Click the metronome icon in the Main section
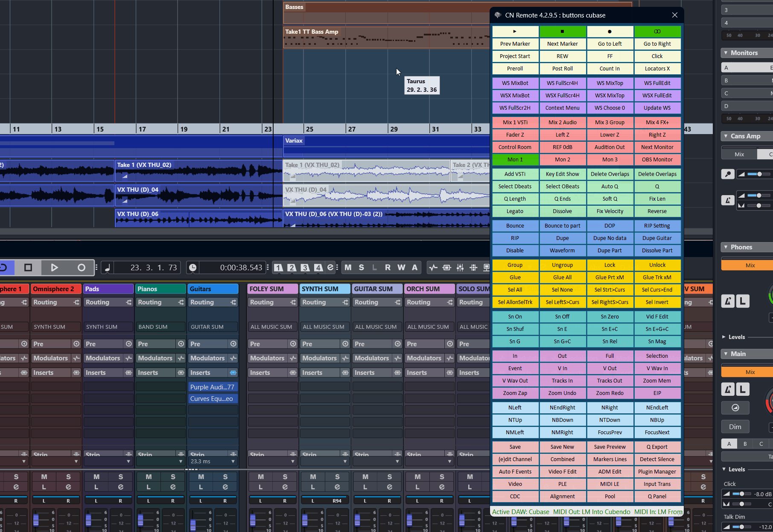773x532 pixels. tap(728, 389)
